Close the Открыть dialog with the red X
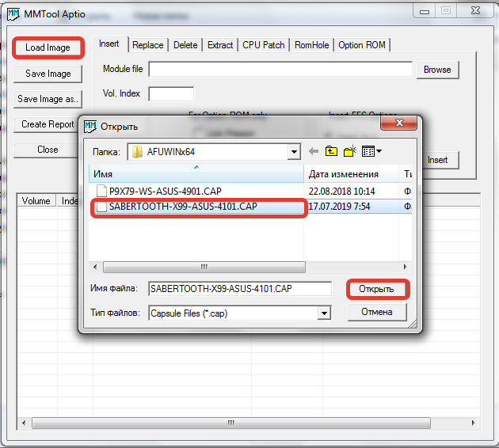499x448 pixels. 398,123
